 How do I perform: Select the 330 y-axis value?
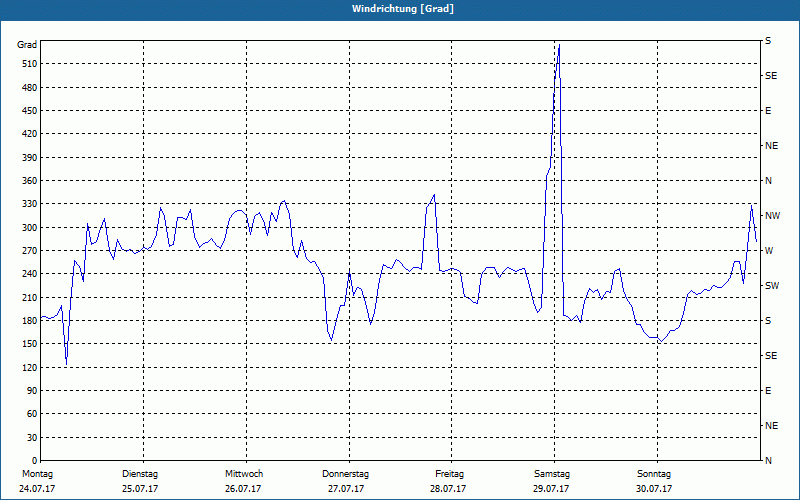[30, 204]
